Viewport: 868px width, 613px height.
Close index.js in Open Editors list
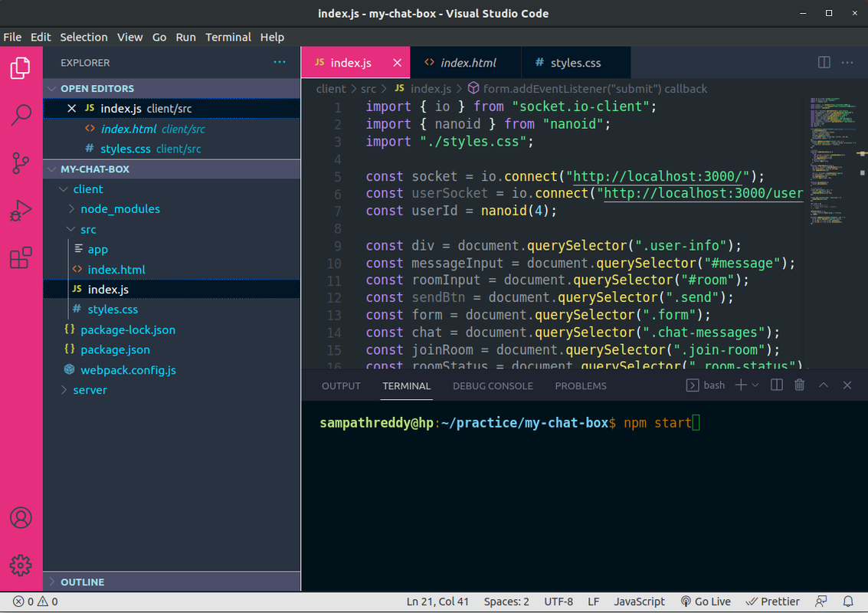(71, 109)
